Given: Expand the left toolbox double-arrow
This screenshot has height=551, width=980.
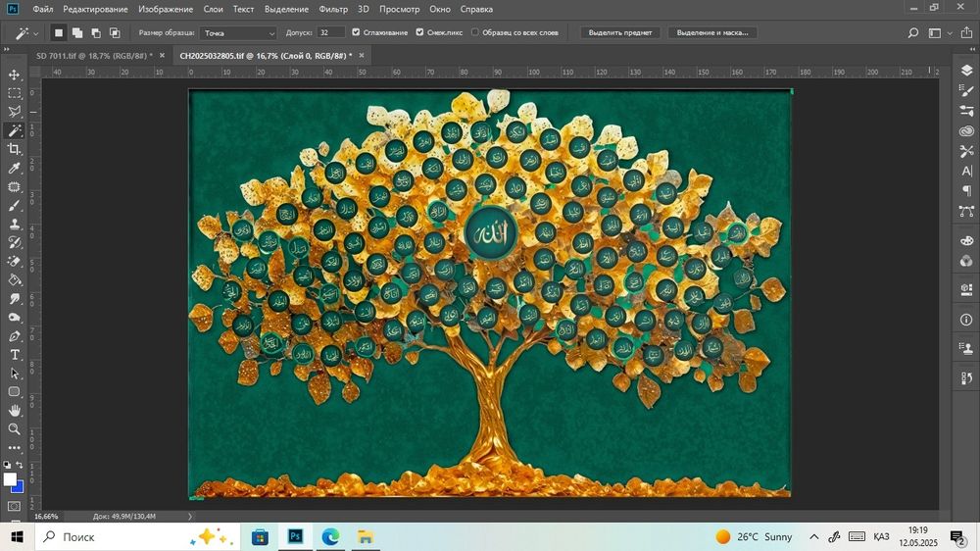Looking at the screenshot, I should (x=7, y=49).
